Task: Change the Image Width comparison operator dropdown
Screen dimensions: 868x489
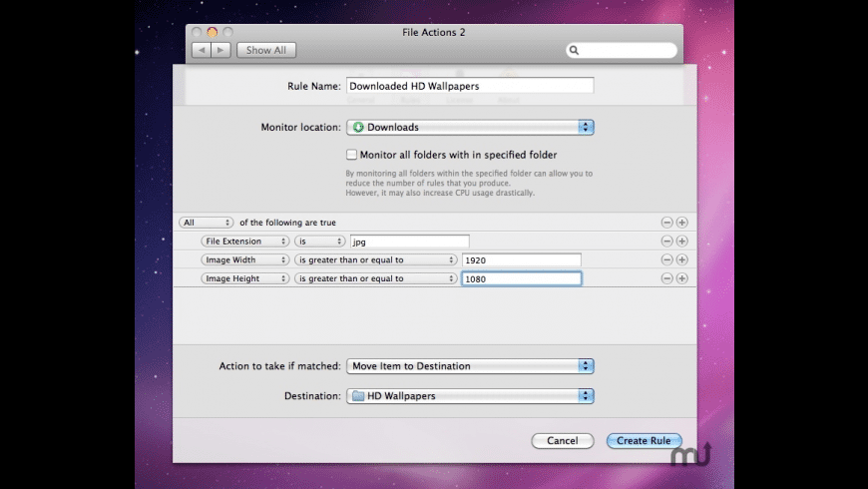Action: click(x=375, y=260)
